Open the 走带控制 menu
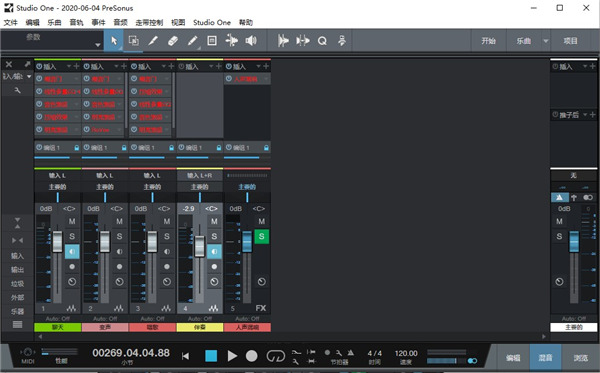The image size is (600, 373). [149, 23]
